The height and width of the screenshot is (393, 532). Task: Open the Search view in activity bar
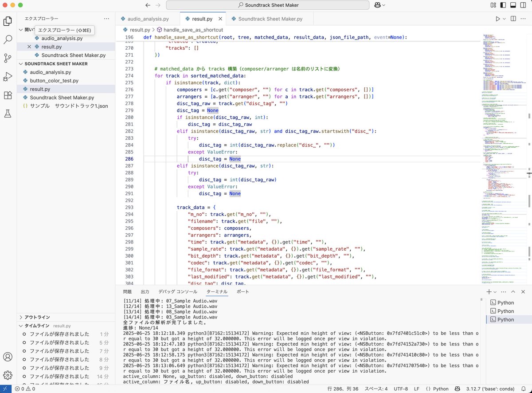(8, 39)
